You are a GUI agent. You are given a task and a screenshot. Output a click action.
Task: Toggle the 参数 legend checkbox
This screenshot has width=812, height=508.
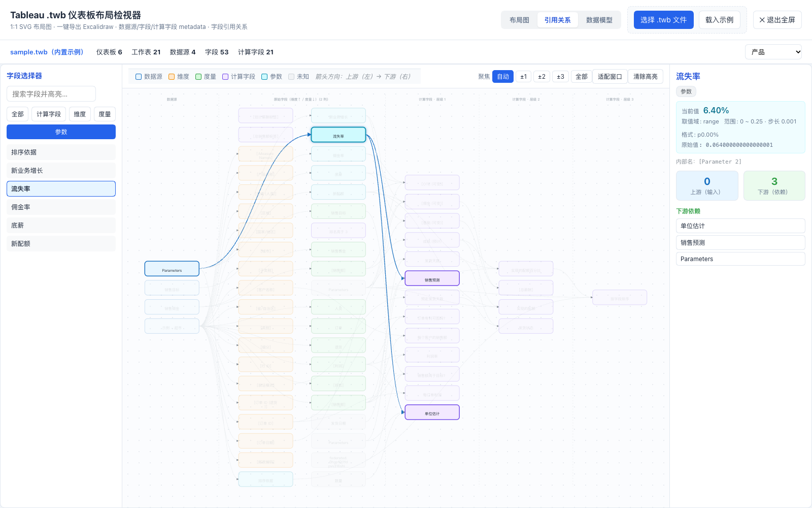coord(264,77)
